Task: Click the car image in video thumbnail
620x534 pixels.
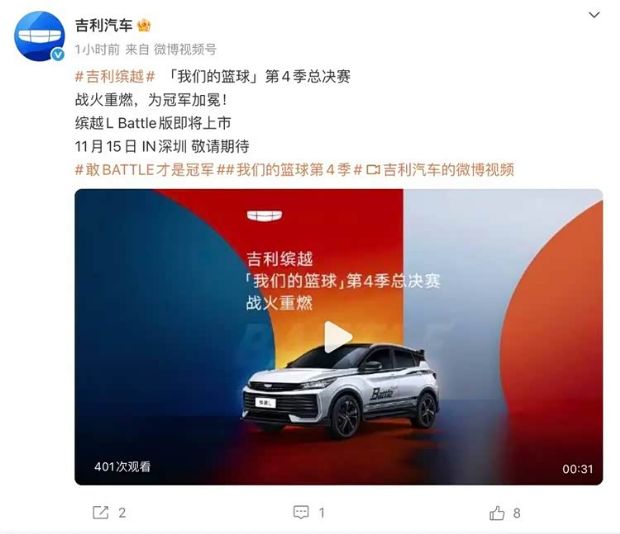Action: click(x=340, y=391)
